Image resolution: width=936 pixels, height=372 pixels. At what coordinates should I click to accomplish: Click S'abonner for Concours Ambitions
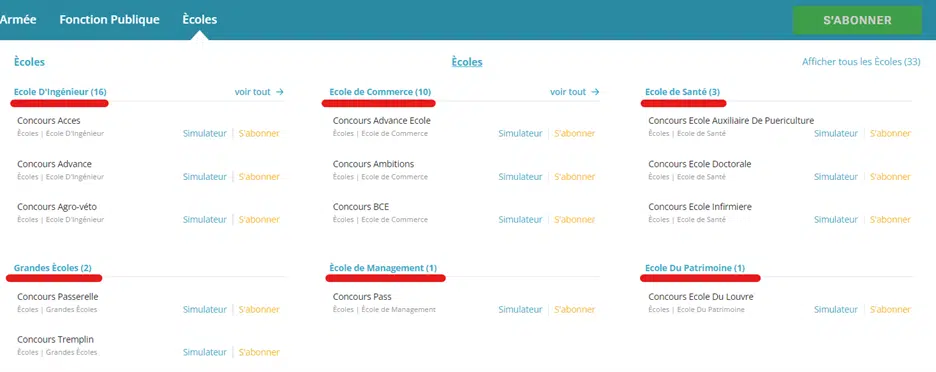click(575, 177)
